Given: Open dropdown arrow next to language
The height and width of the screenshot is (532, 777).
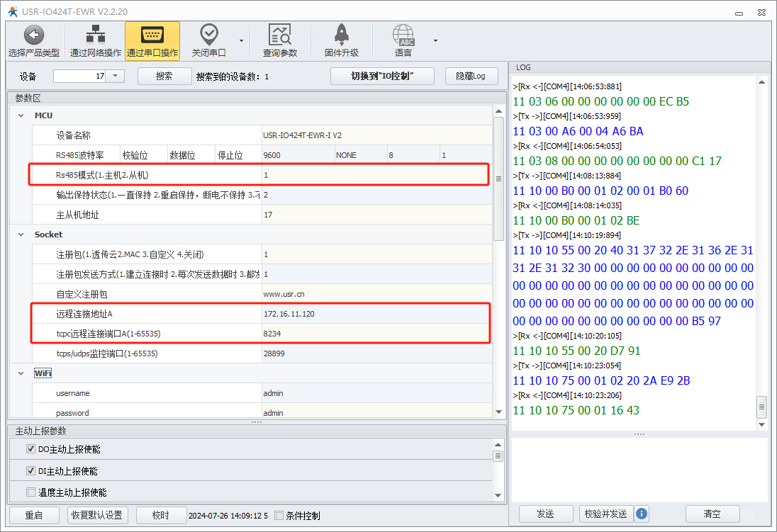Looking at the screenshot, I should [435, 40].
